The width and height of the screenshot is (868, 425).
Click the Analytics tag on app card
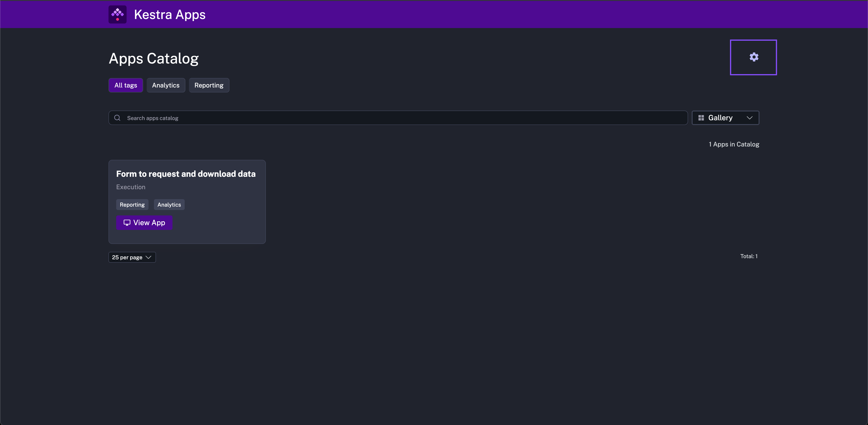tap(169, 205)
